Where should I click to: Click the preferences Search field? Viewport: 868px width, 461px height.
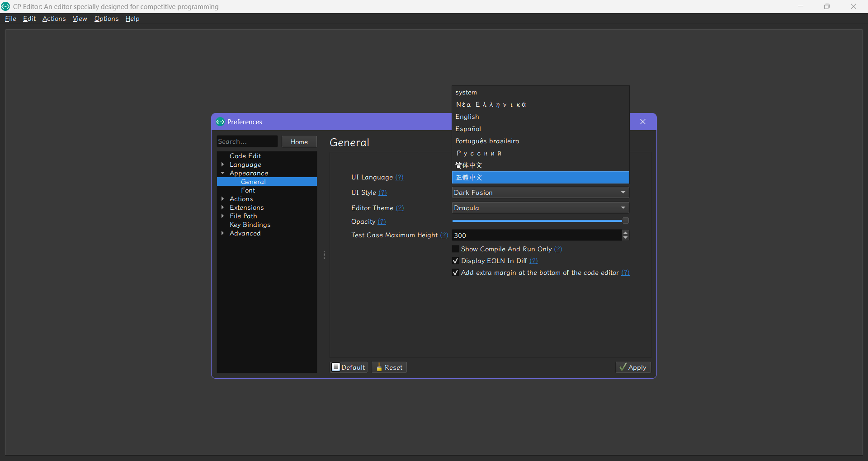click(x=247, y=141)
